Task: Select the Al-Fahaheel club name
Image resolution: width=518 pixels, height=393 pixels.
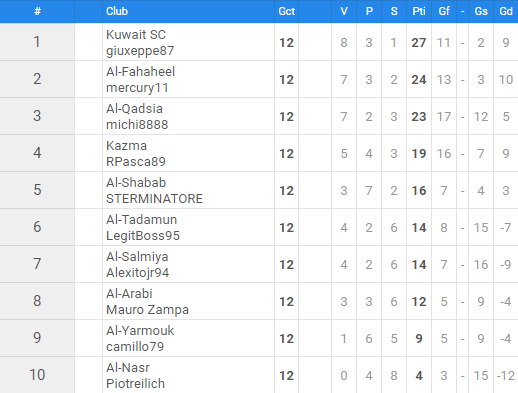Action: 140,72
